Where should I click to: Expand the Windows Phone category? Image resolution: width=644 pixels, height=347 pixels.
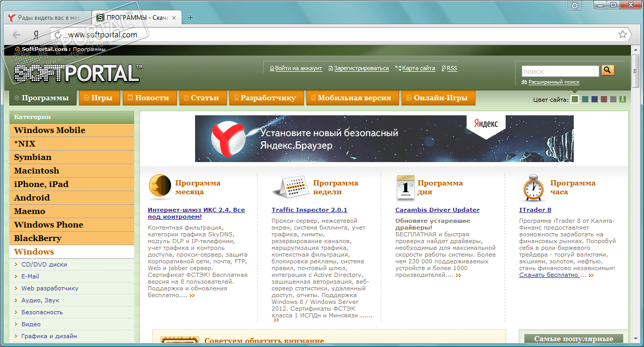click(x=72, y=224)
